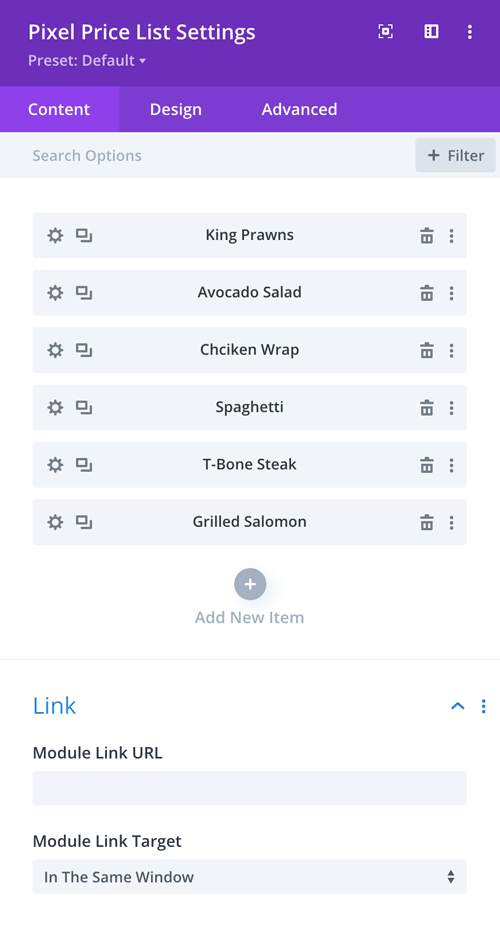500x928 pixels.
Task: Duplicate the Avocado Salad item
Action: (x=84, y=293)
